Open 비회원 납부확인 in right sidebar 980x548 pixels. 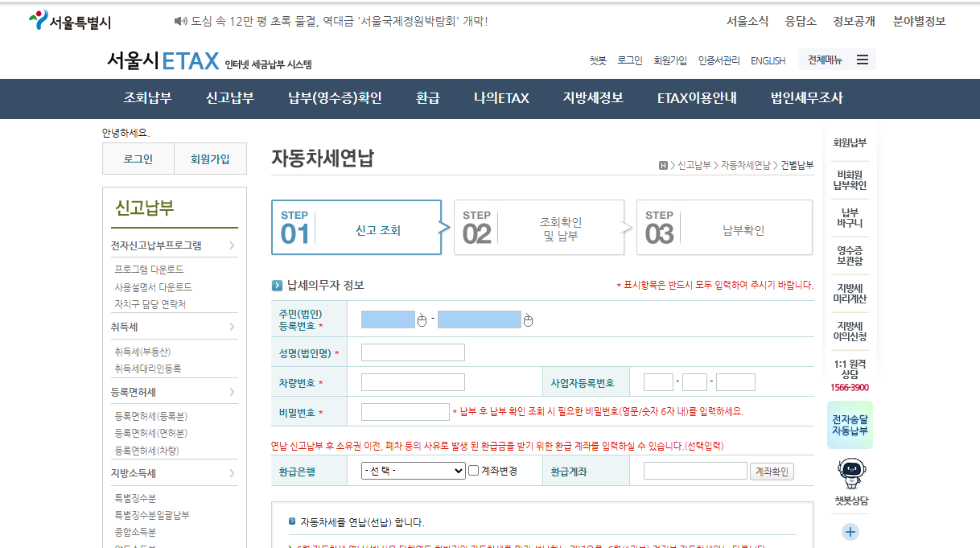click(x=850, y=179)
